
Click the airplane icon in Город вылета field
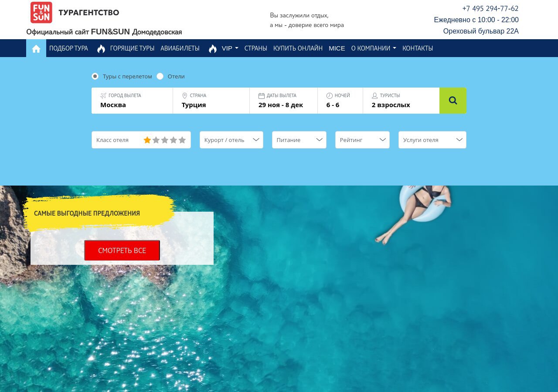pyautogui.click(x=103, y=95)
